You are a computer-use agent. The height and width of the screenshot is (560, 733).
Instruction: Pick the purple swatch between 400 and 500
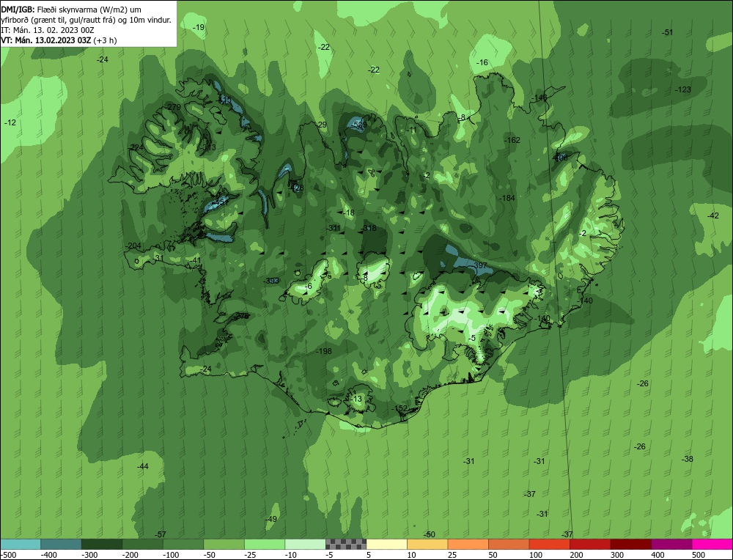coord(671,544)
